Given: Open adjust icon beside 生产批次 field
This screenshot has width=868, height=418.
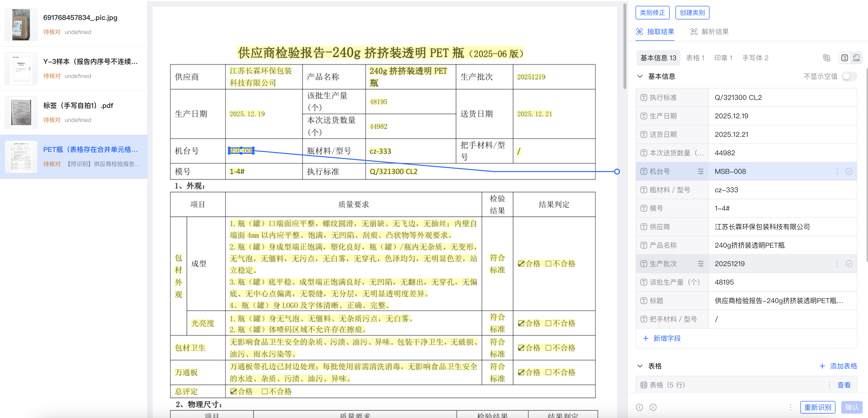Looking at the screenshot, I should click(x=700, y=264).
